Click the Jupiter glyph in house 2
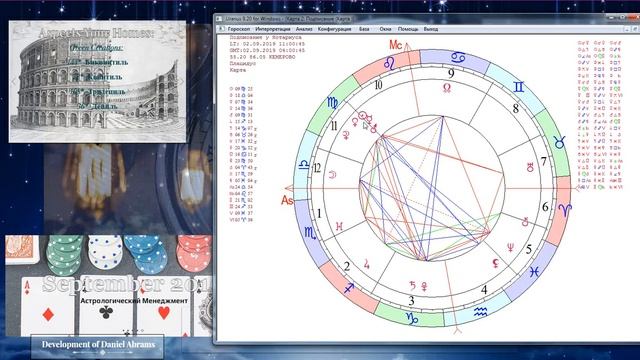The height and width of the screenshot is (360, 640). pos(366,264)
